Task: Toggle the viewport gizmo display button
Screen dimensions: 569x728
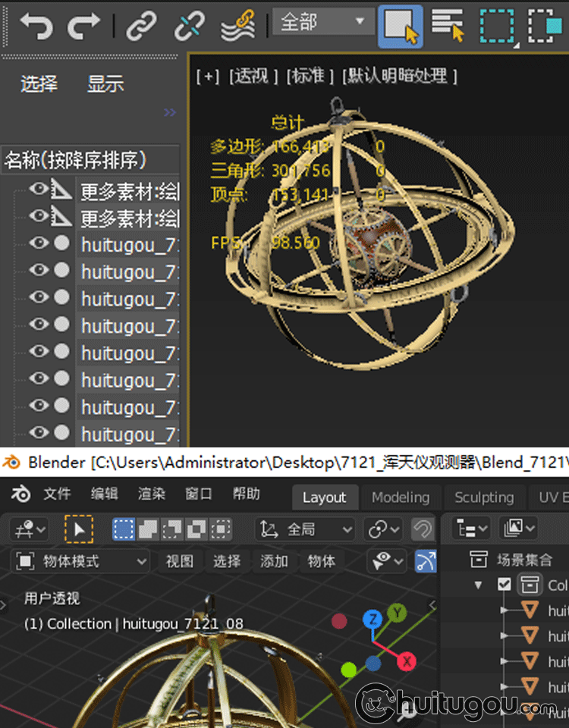Action: click(426, 561)
